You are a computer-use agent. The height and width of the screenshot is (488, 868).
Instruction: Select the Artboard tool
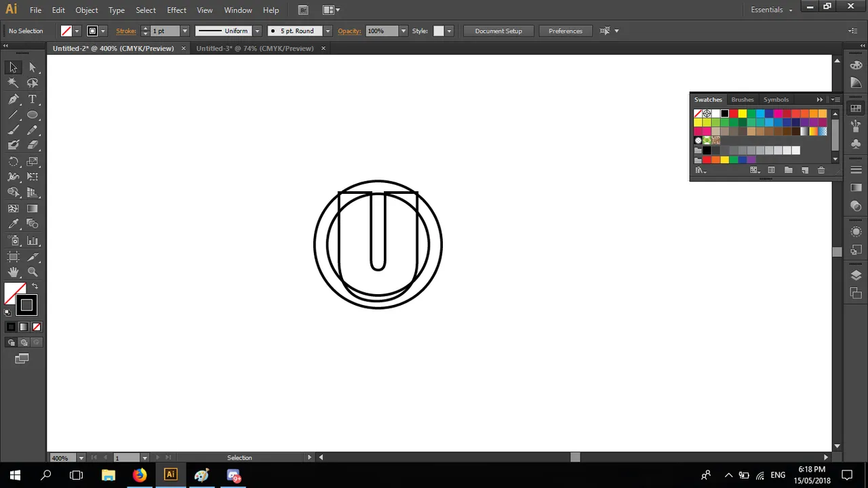click(x=13, y=256)
